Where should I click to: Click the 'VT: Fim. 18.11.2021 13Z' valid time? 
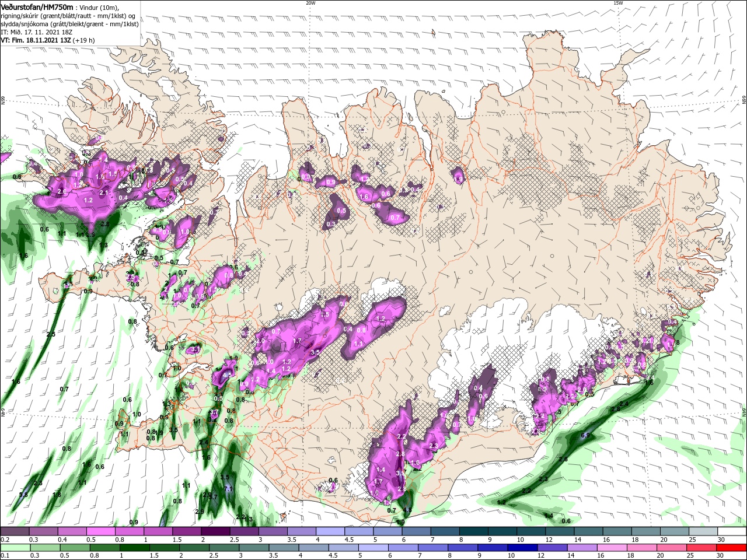[36, 40]
